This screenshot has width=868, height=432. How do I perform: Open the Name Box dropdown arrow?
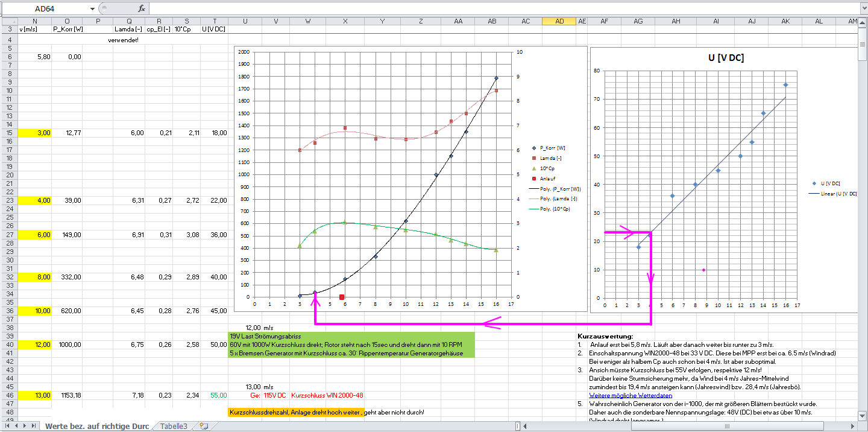coord(92,9)
